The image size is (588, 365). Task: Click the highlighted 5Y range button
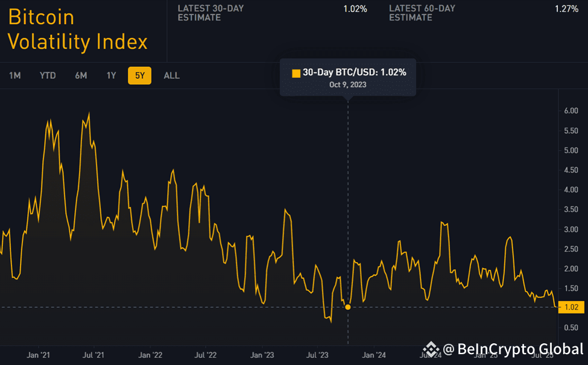click(139, 76)
